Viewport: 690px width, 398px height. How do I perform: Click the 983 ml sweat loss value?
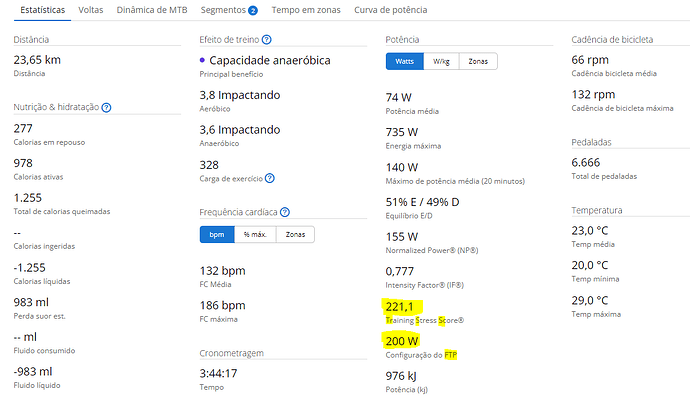(x=31, y=302)
